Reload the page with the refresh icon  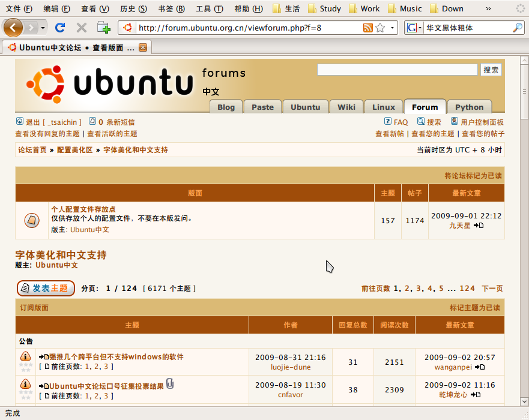pos(60,28)
